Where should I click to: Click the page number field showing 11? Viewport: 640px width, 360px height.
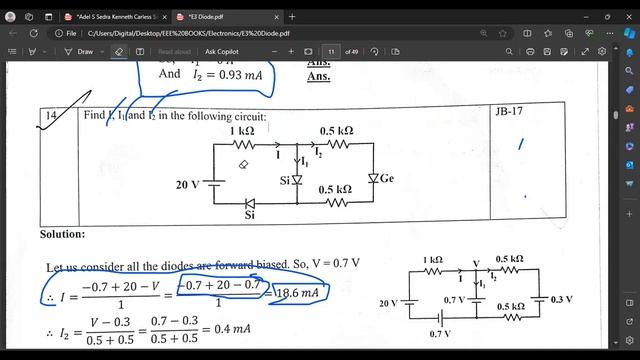click(331, 52)
